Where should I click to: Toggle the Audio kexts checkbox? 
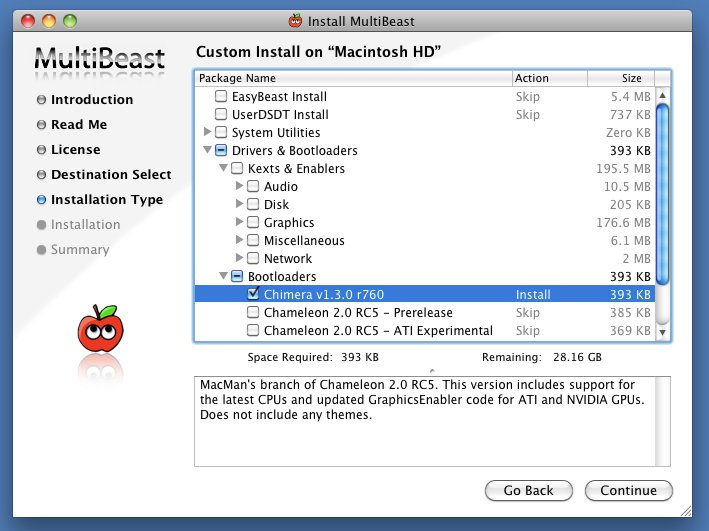(253, 187)
